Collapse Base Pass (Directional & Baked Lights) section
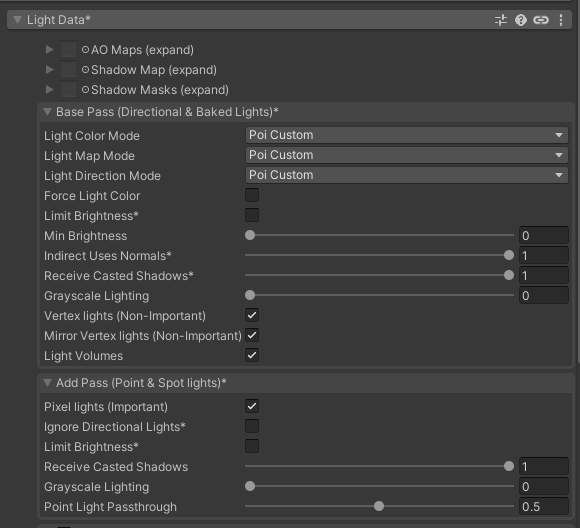The height and width of the screenshot is (528, 580). pos(47,112)
